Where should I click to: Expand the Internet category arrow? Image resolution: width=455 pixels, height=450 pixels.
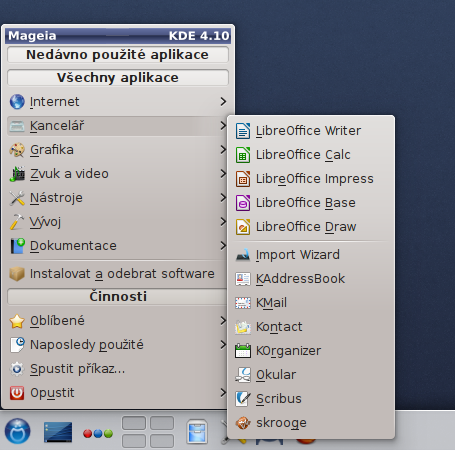(223, 102)
